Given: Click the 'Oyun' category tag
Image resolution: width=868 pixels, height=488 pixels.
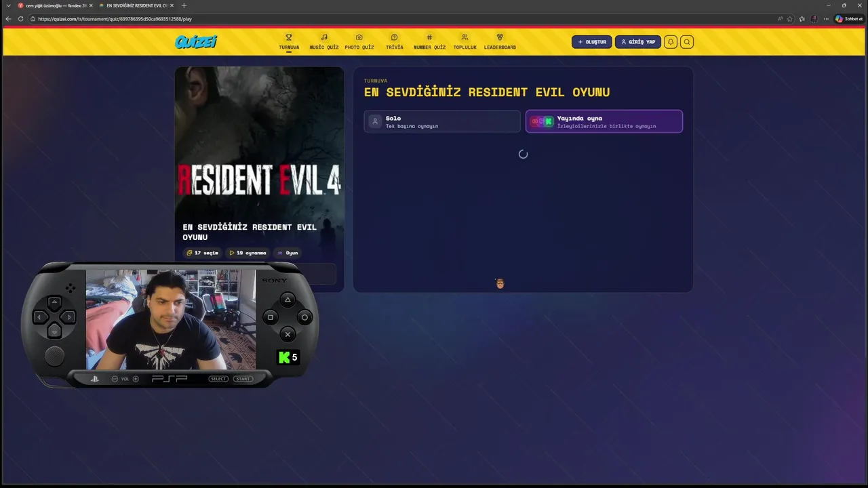Looking at the screenshot, I should 288,253.
